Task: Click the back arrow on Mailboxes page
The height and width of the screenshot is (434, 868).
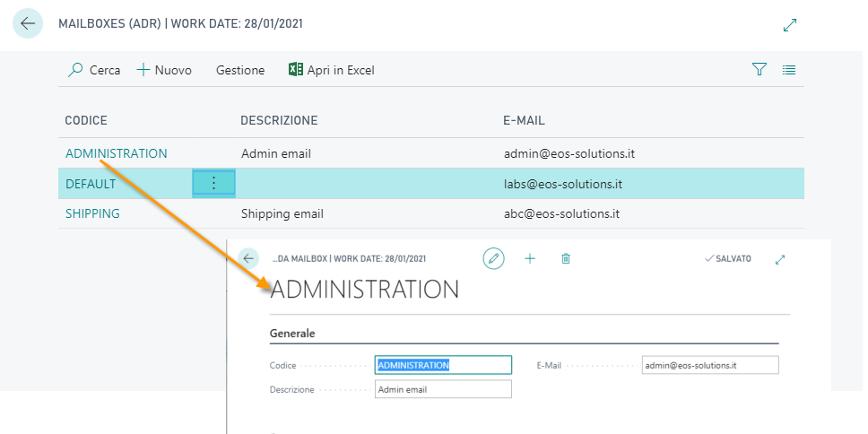Action: tap(28, 23)
